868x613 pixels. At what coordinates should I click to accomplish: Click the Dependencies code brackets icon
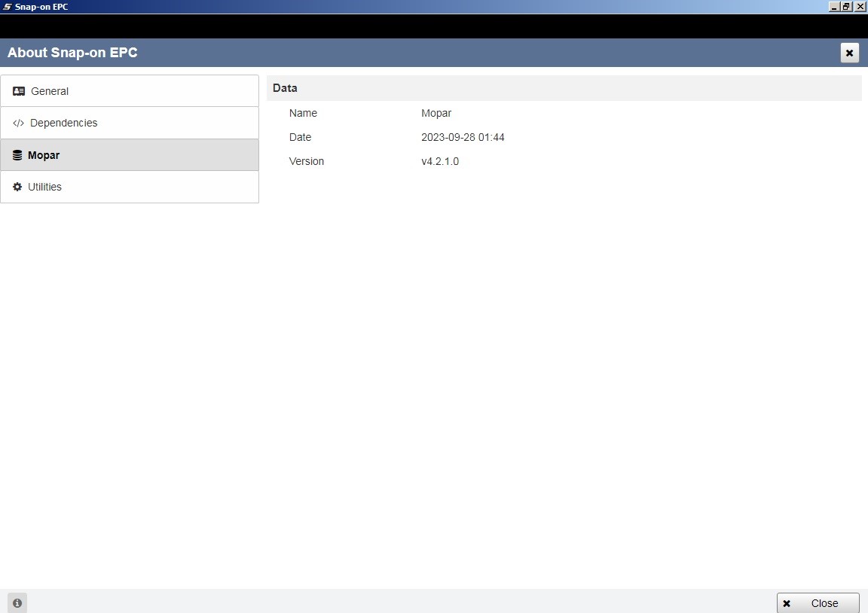[x=18, y=123]
